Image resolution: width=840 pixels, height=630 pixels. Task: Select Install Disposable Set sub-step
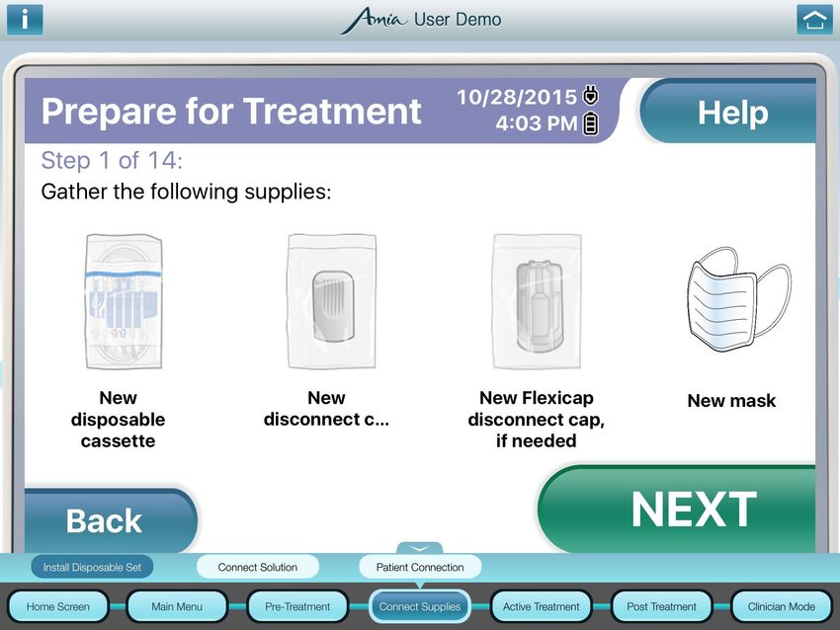click(92, 568)
